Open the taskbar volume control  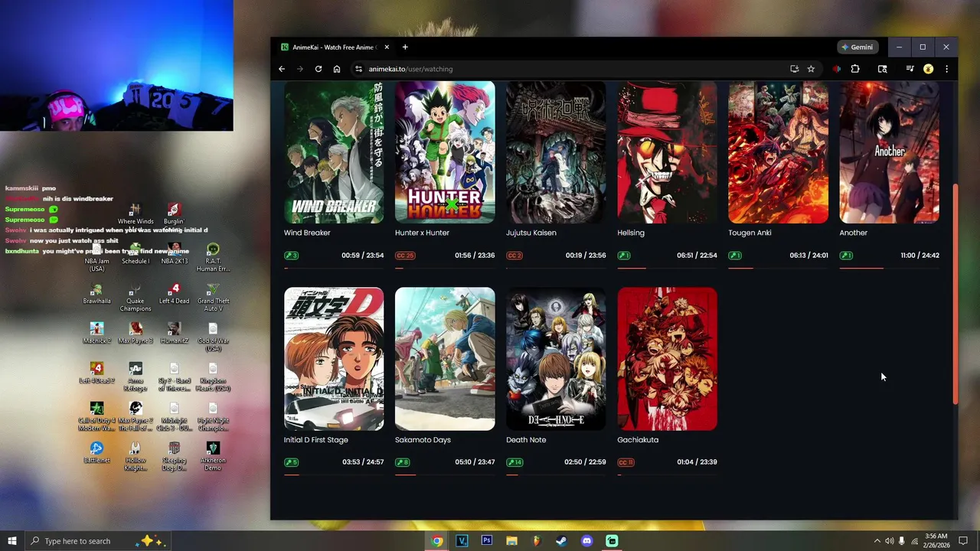tap(889, 541)
